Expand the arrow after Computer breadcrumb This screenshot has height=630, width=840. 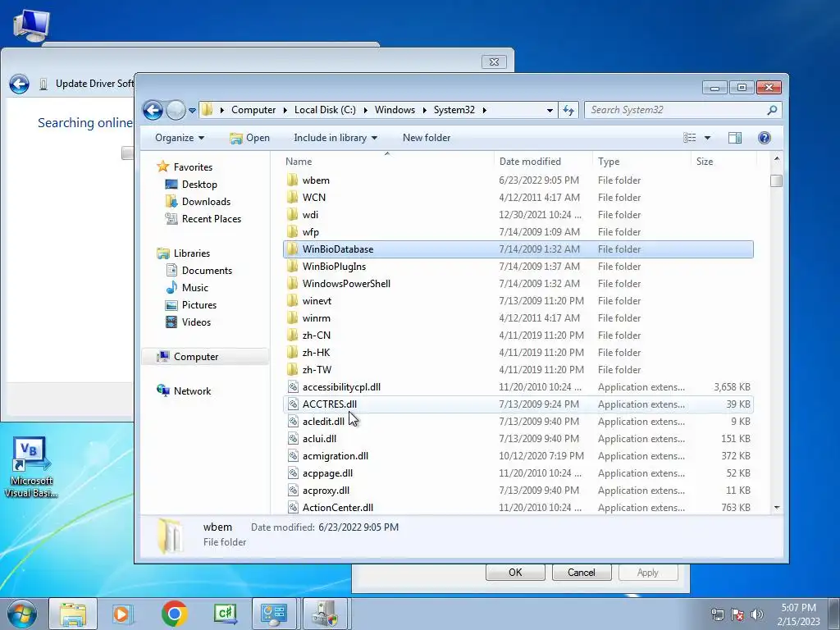(285, 110)
